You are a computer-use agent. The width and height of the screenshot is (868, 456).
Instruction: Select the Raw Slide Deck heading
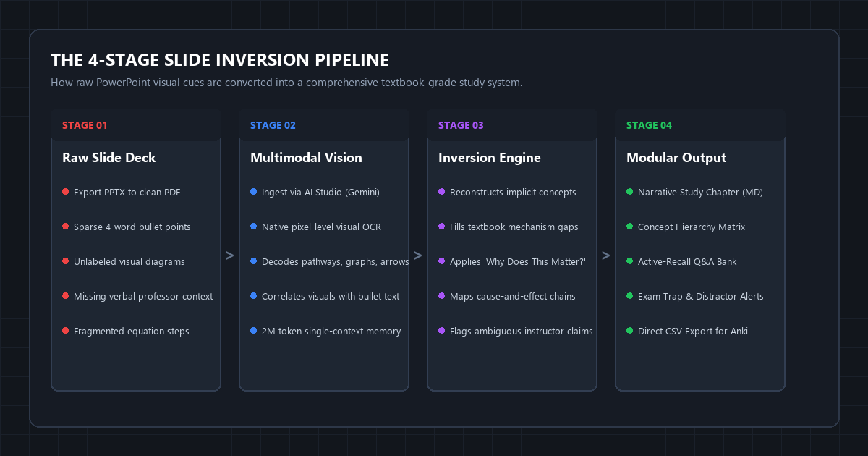(109, 158)
